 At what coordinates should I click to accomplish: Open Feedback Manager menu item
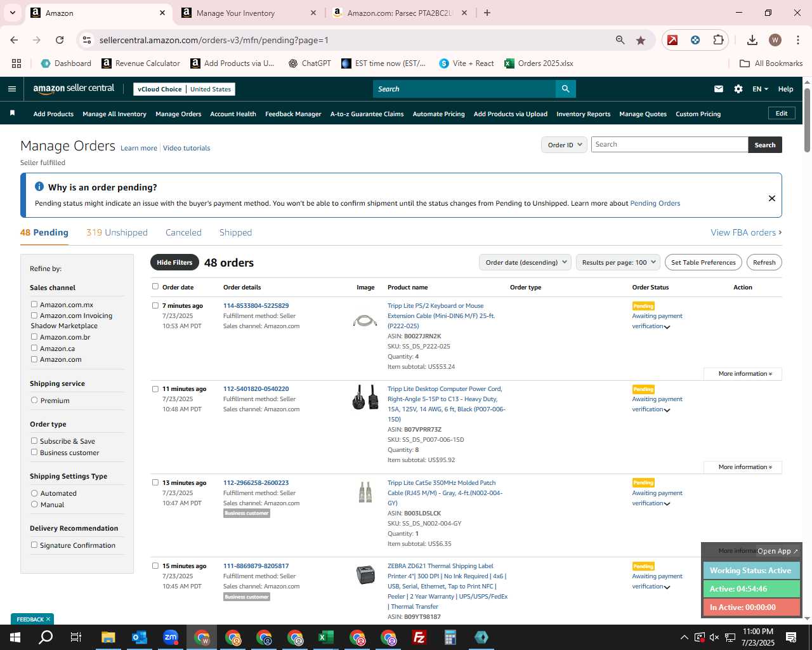click(293, 114)
